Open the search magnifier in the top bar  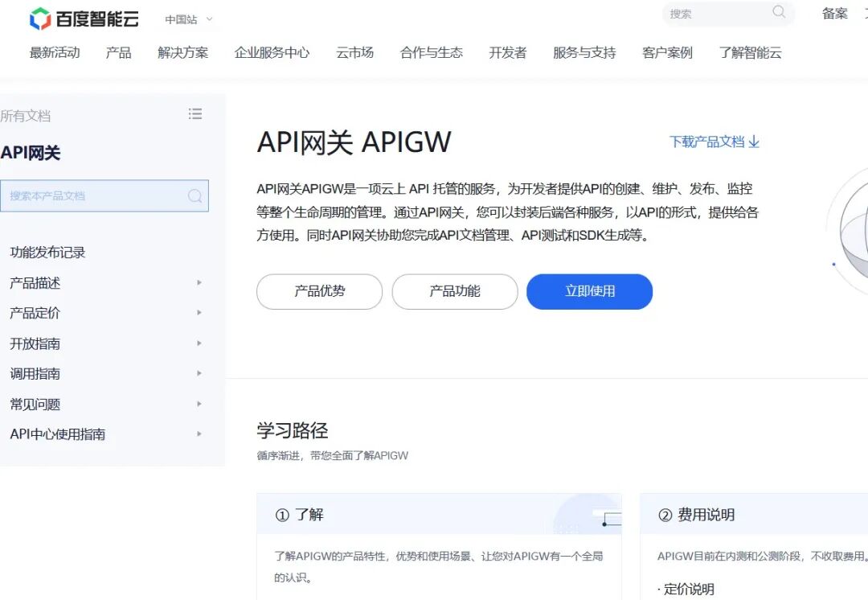pos(776,14)
